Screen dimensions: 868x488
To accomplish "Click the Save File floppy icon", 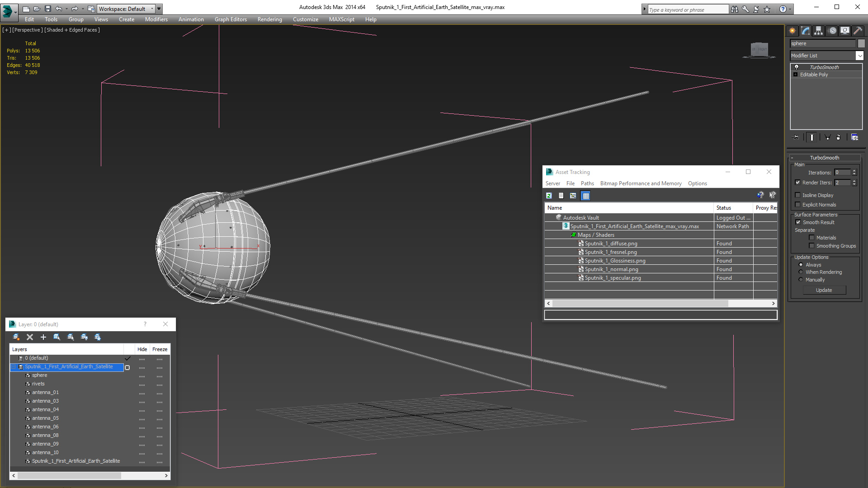I will coord(48,9).
